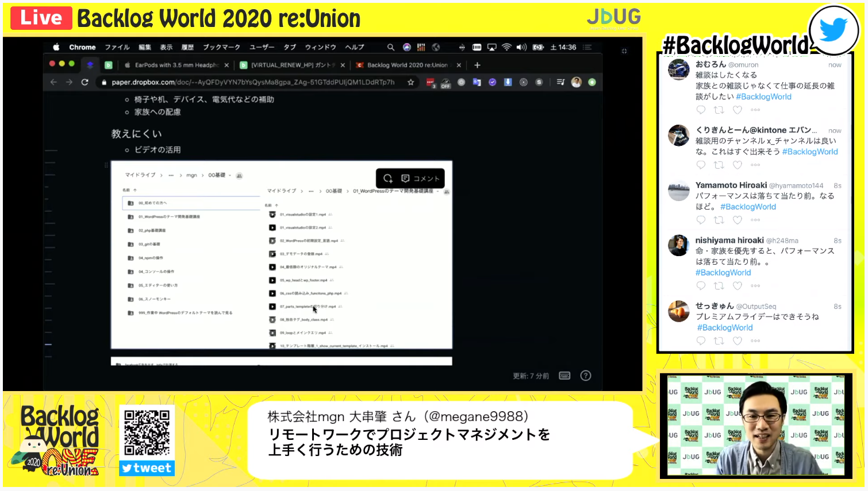Open a new tab with plus button
The height and width of the screenshot is (491, 868).
coord(477,65)
